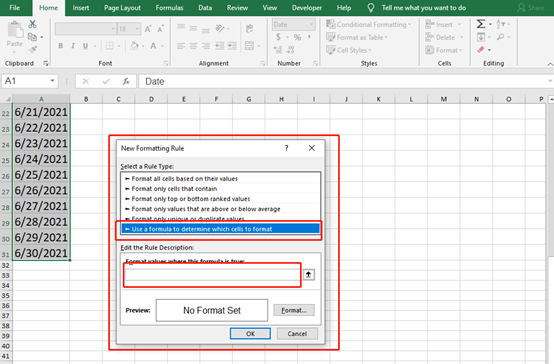The width and height of the screenshot is (554, 364).
Task: Click the Sort & Filter icon
Action: pos(501,24)
